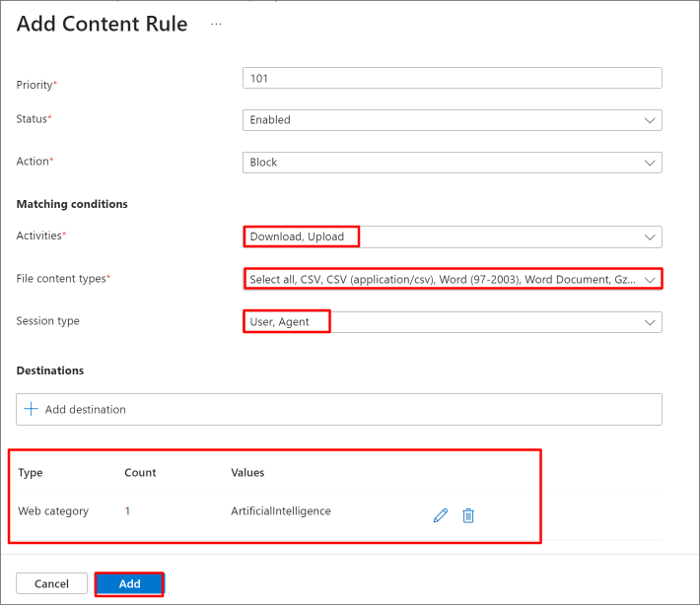Click the ArtificialIntelligence value cell
The width and height of the screenshot is (700, 605).
point(281,510)
